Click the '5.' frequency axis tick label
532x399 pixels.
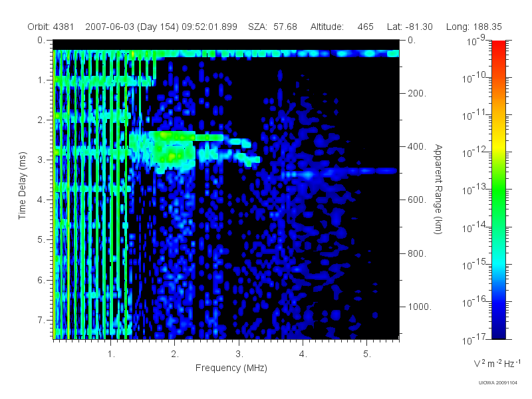367,354
